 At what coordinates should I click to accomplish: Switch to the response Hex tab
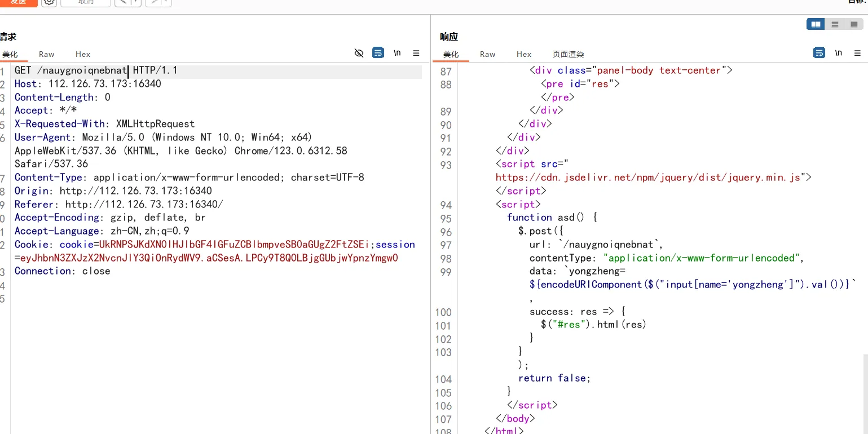524,54
